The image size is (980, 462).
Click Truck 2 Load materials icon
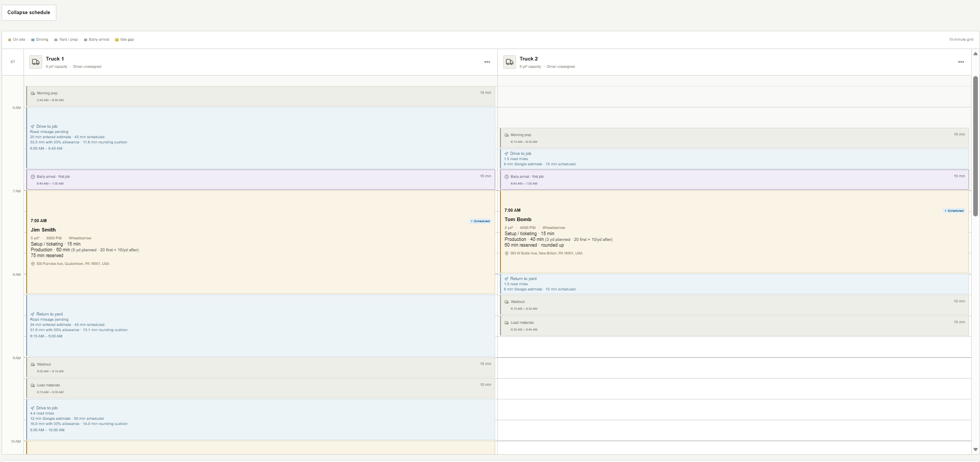click(x=507, y=323)
